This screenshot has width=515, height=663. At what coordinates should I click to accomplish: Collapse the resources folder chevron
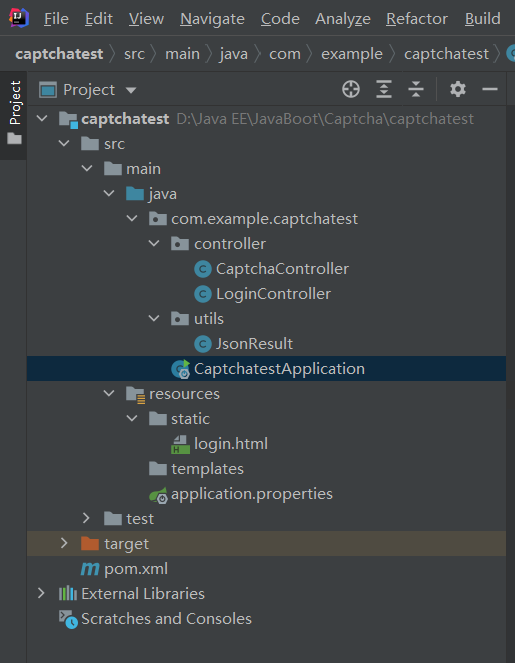(x=109, y=394)
